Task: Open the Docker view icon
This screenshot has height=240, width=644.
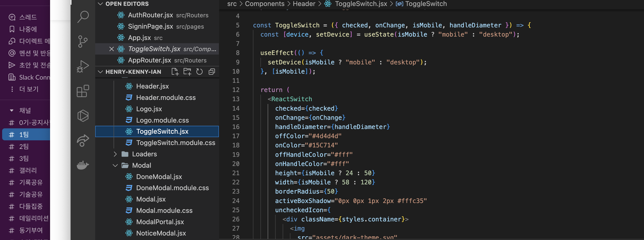Action: tap(83, 165)
